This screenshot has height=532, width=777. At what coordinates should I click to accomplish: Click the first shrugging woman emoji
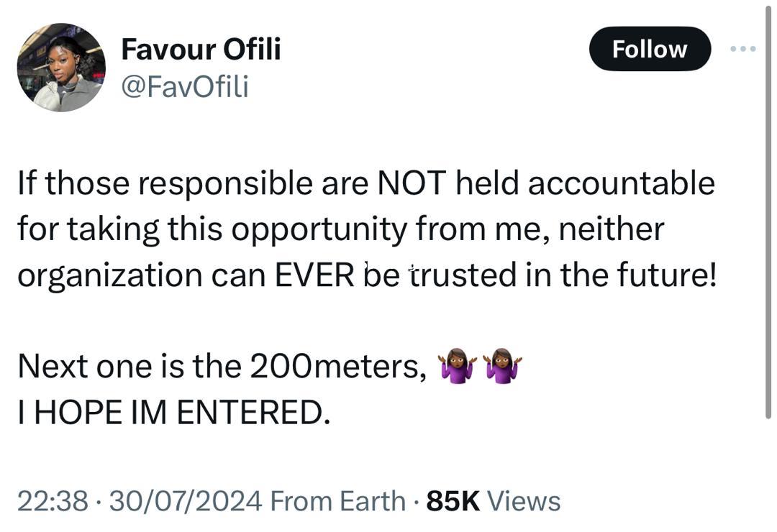[458, 365]
